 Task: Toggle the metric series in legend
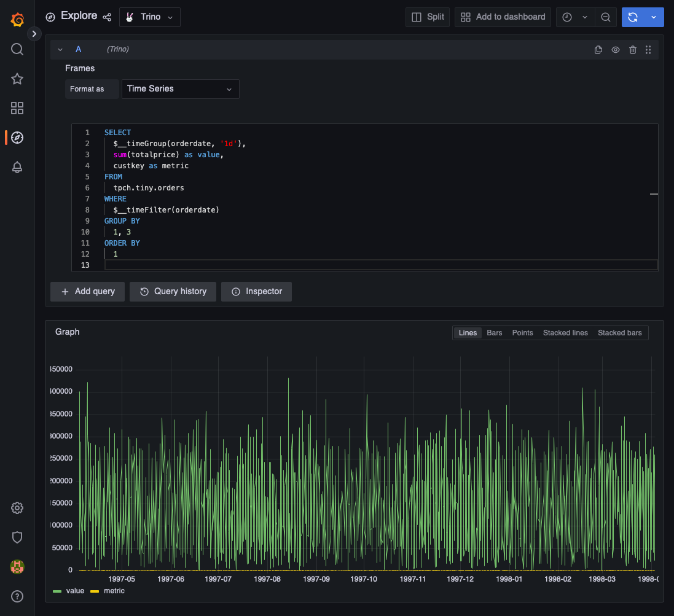114,591
